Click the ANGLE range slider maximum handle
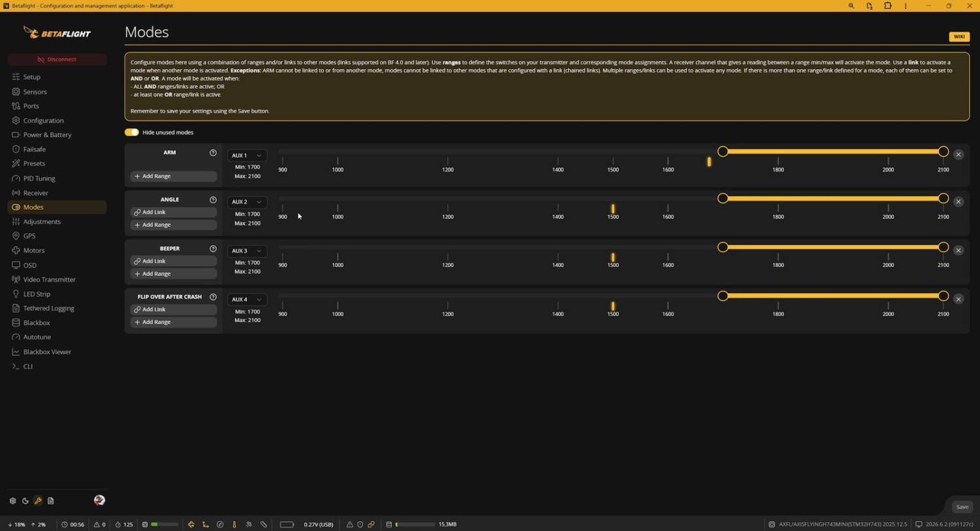 click(943, 199)
